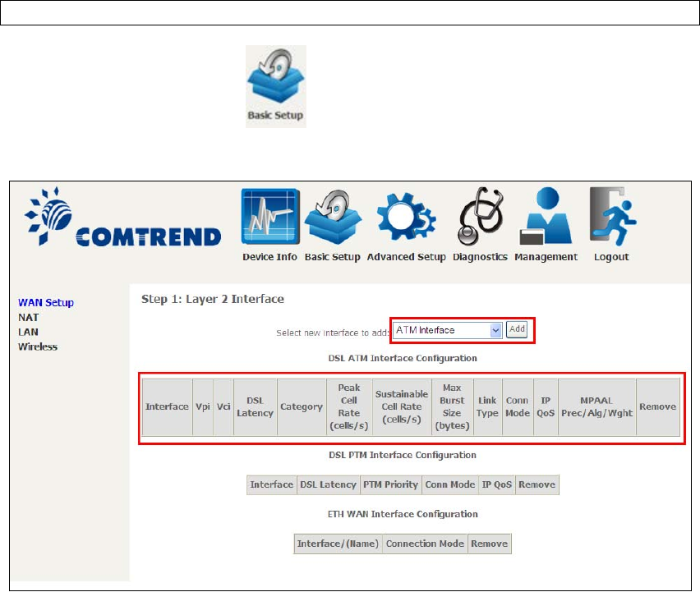Click the PTM Priority column header
700x592 pixels.
390,484
